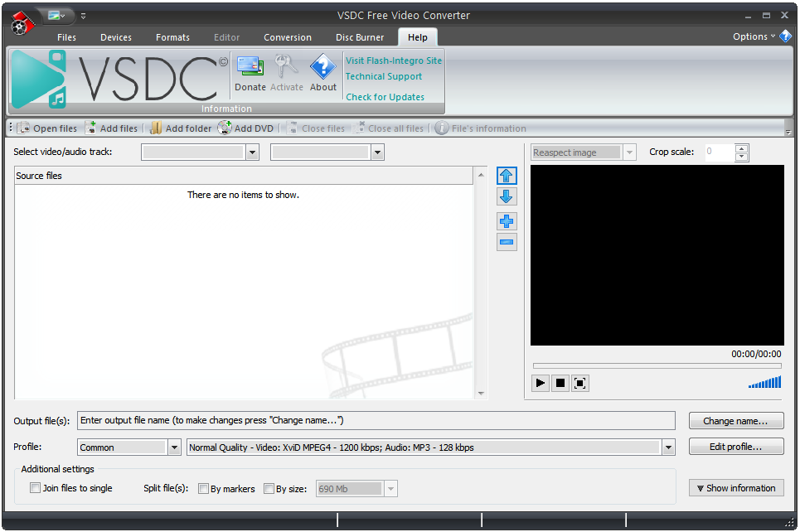This screenshot has height=532, width=800.
Task: Open Technical Support link
Action: (384, 76)
